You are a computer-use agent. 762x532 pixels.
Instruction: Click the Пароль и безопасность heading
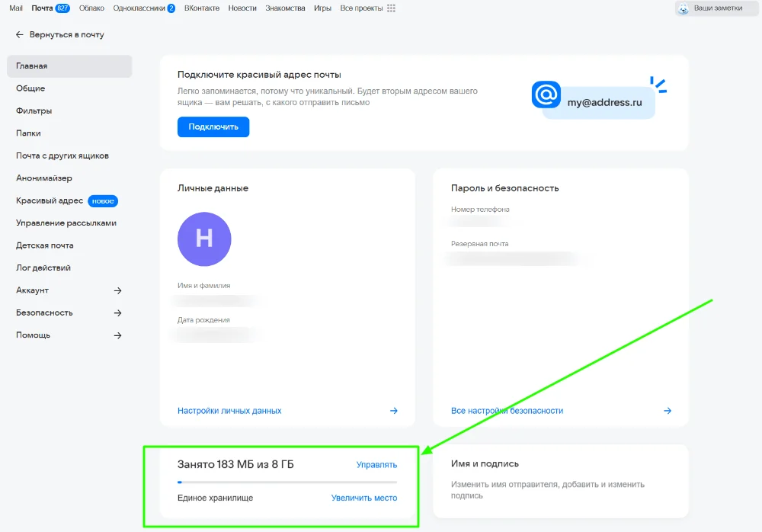(505, 188)
